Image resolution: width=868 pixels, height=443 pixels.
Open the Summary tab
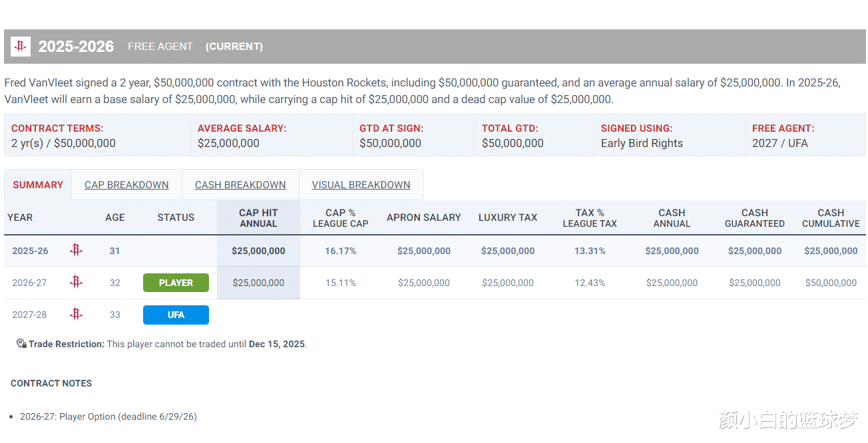(38, 185)
